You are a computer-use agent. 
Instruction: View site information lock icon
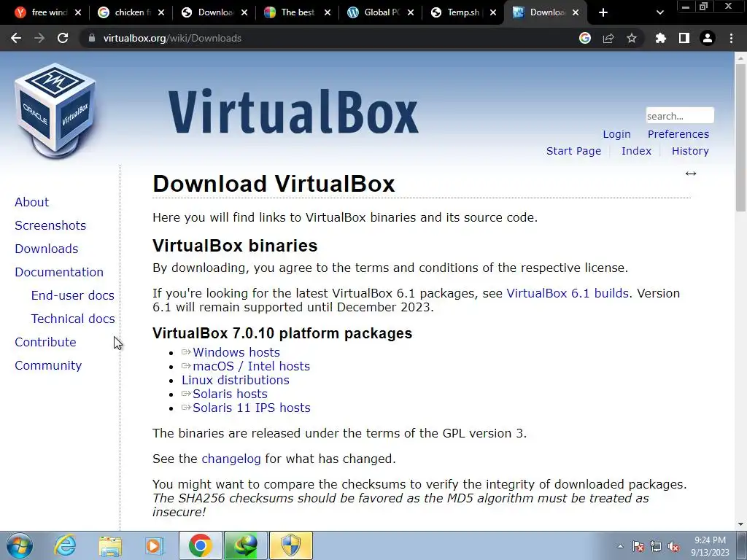point(92,38)
